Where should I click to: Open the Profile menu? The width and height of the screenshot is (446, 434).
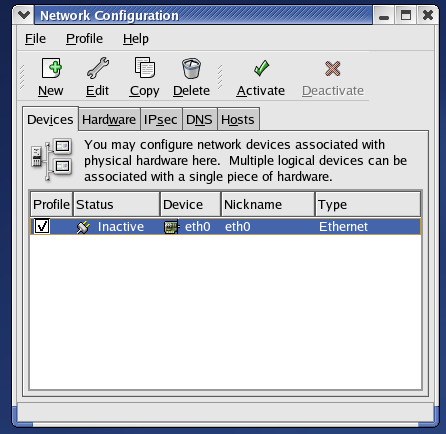[x=84, y=39]
